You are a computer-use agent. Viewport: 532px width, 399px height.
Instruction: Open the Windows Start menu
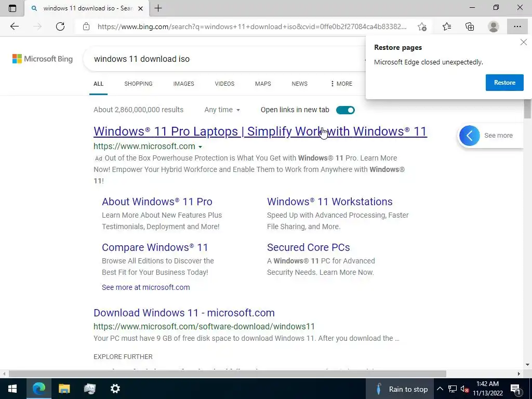tap(12, 389)
